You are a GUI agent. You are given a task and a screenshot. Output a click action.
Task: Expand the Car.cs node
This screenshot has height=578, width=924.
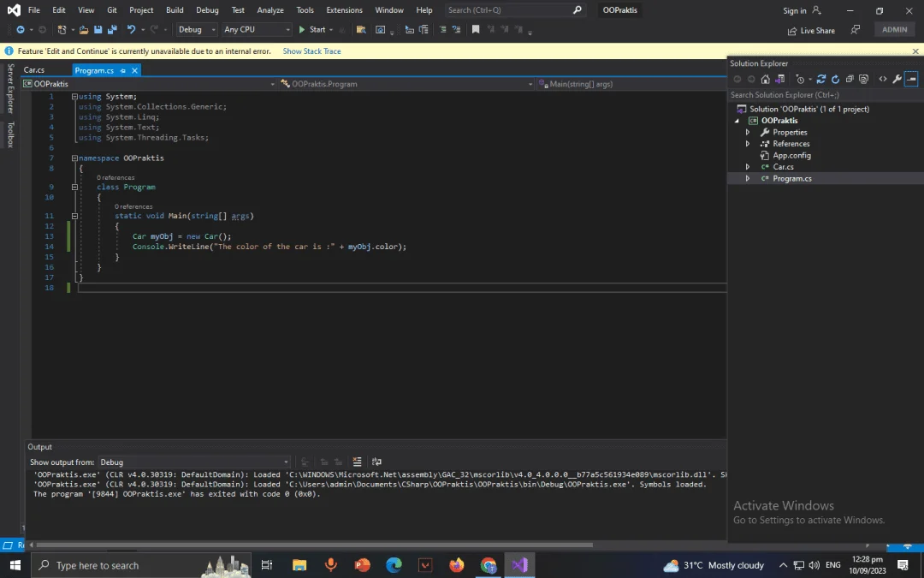pos(747,167)
